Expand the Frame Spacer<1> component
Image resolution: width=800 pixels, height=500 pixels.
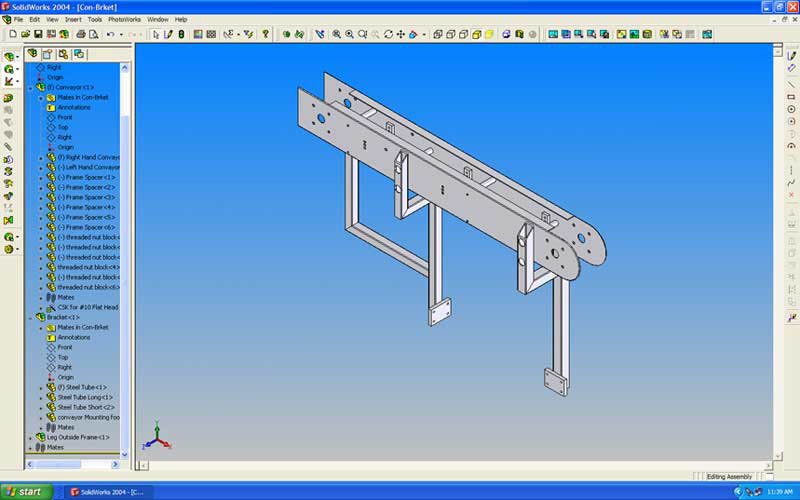tap(41, 178)
